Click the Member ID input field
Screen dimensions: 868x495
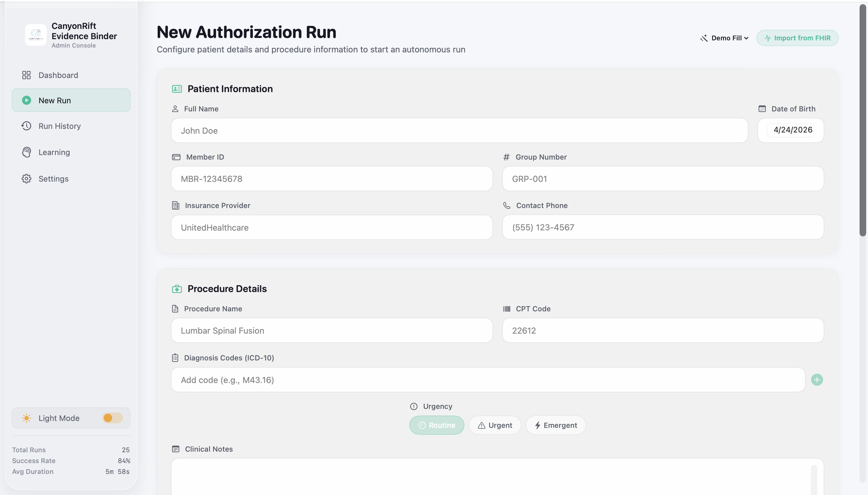pyautogui.click(x=332, y=179)
